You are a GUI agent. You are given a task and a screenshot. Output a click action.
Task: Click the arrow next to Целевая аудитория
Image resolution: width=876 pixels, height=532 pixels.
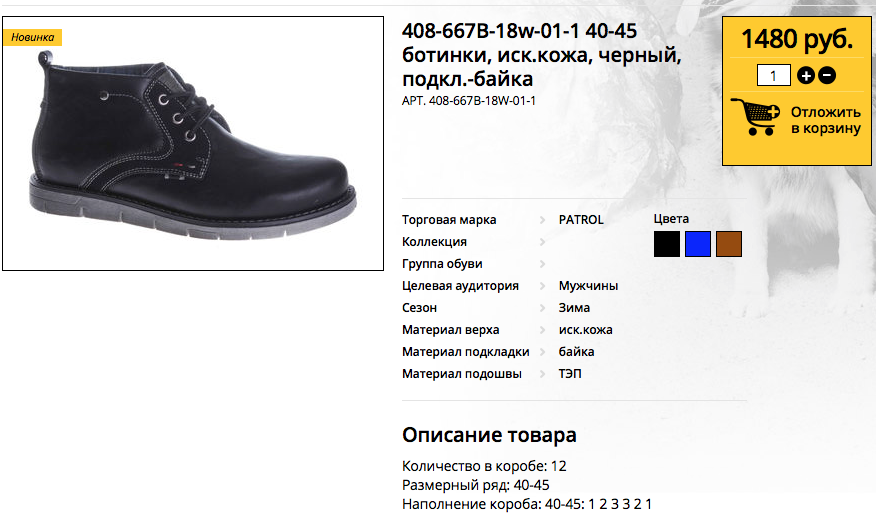(542, 286)
